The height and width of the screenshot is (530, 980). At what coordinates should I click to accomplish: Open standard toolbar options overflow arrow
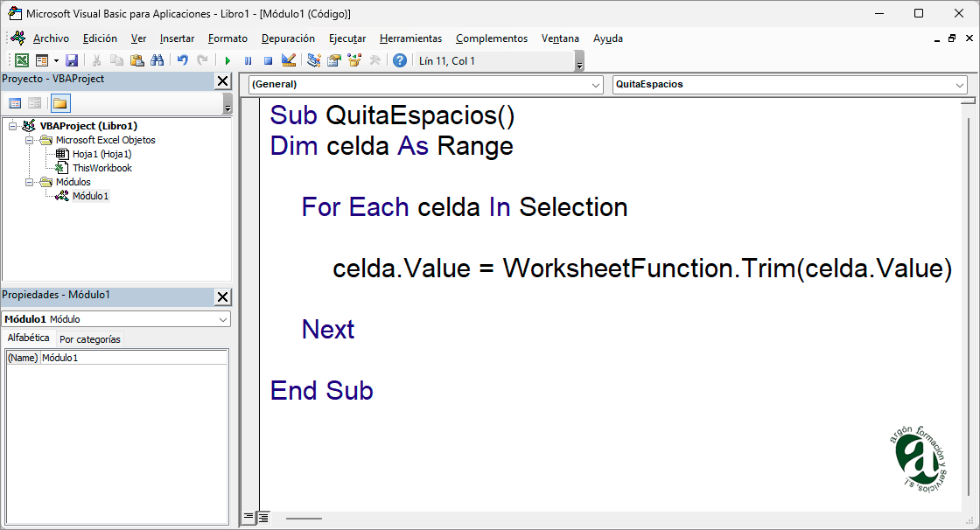point(579,61)
